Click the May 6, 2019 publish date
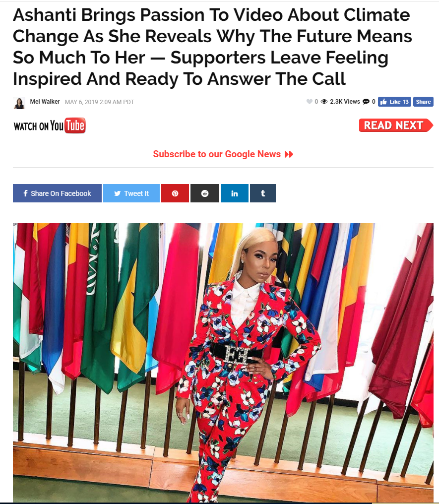This screenshot has height=504, width=439. (x=99, y=102)
